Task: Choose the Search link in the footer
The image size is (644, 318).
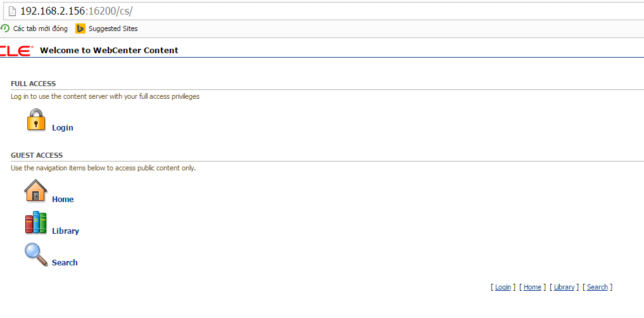Action: coord(597,288)
